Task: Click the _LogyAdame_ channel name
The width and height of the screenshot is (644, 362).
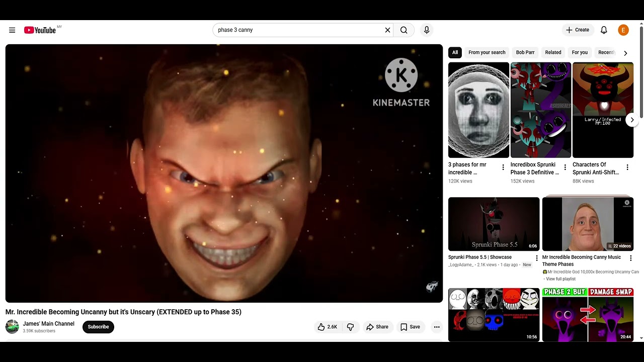Action: pos(461,265)
